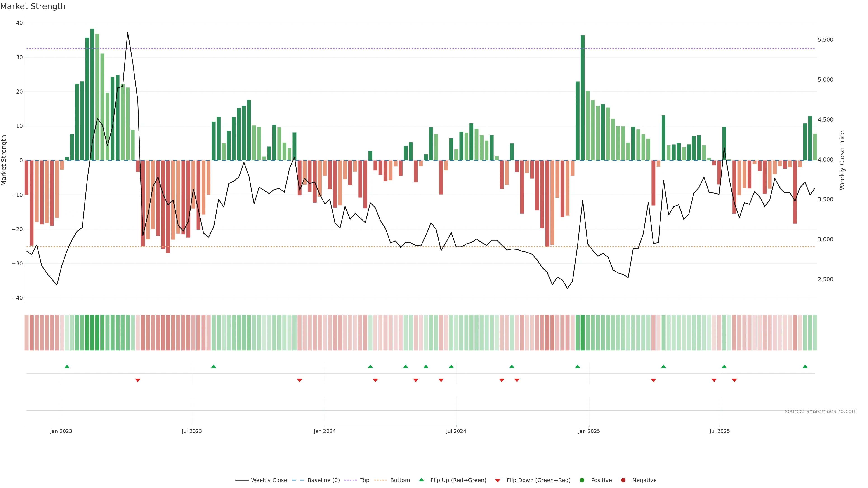Click the darkest green heatmap cell near Jan 2025

click(x=583, y=333)
